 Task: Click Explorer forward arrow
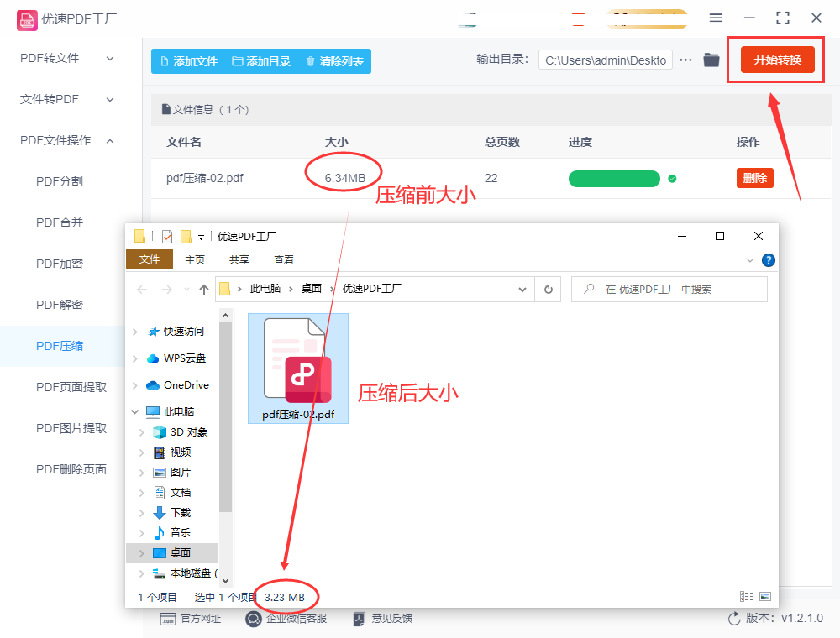pyautogui.click(x=167, y=290)
